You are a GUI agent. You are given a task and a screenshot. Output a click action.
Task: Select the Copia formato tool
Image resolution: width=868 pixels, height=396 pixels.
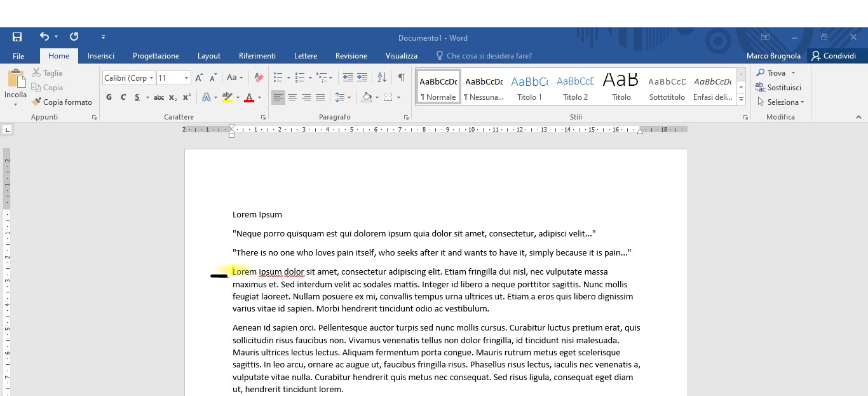pos(62,102)
